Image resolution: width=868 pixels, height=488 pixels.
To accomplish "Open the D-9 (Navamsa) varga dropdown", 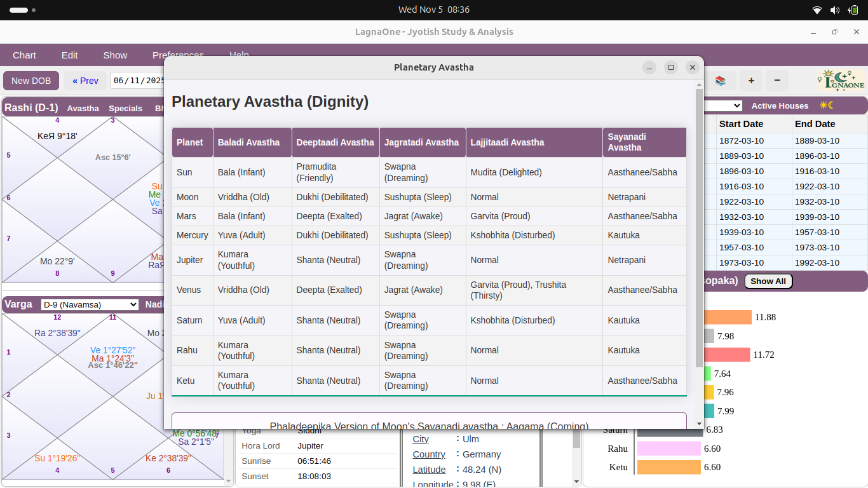I will pos(89,304).
